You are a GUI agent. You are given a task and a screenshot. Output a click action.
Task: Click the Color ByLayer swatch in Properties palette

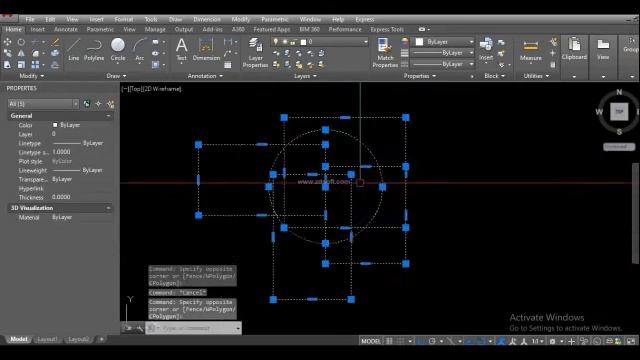tap(55, 125)
